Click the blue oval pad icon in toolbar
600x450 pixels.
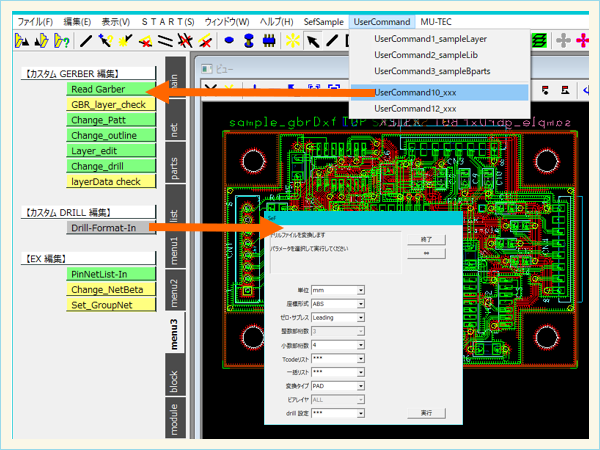(x=228, y=41)
